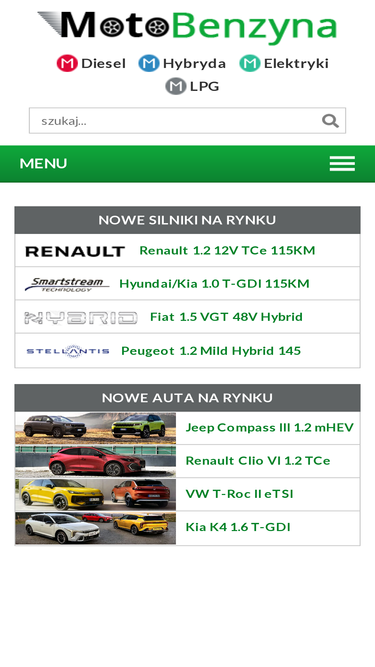Viewport: 375px width, 667px height.
Task: Click the red Renault Clio photo thumbnail
Action: point(96,462)
